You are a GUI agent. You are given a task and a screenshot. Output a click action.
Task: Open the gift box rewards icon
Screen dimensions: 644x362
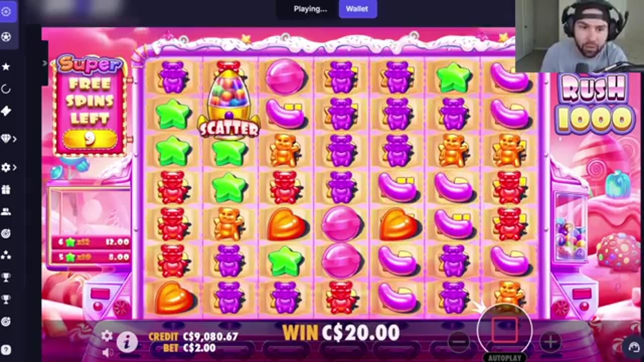pyautogui.click(x=6, y=190)
